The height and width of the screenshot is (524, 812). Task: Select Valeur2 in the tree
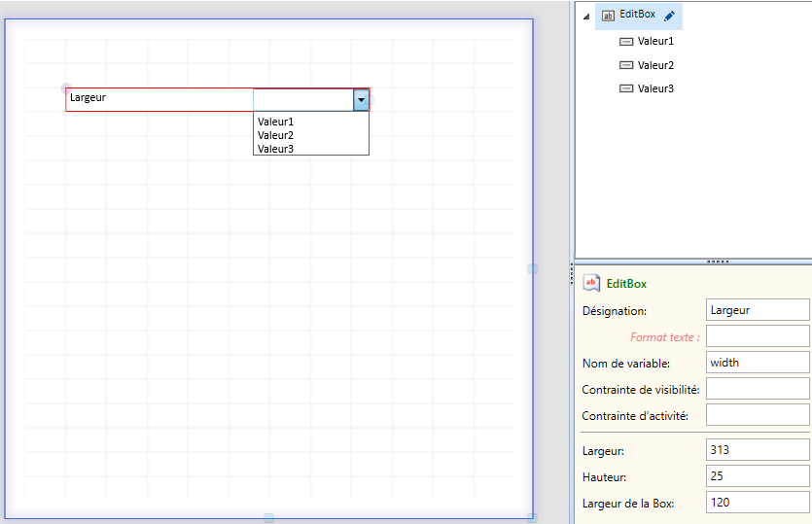pos(655,65)
